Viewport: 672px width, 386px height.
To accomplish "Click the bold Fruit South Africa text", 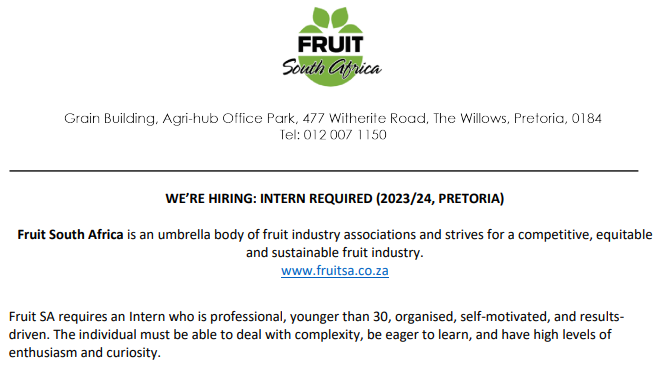I will point(70,235).
